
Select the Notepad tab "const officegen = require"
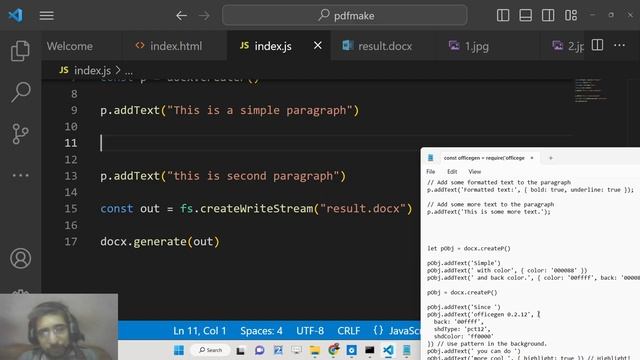tap(484, 158)
